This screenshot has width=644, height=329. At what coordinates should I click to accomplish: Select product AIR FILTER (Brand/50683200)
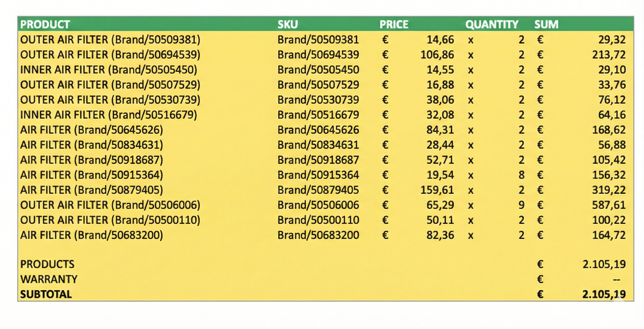click(x=91, y=235)
